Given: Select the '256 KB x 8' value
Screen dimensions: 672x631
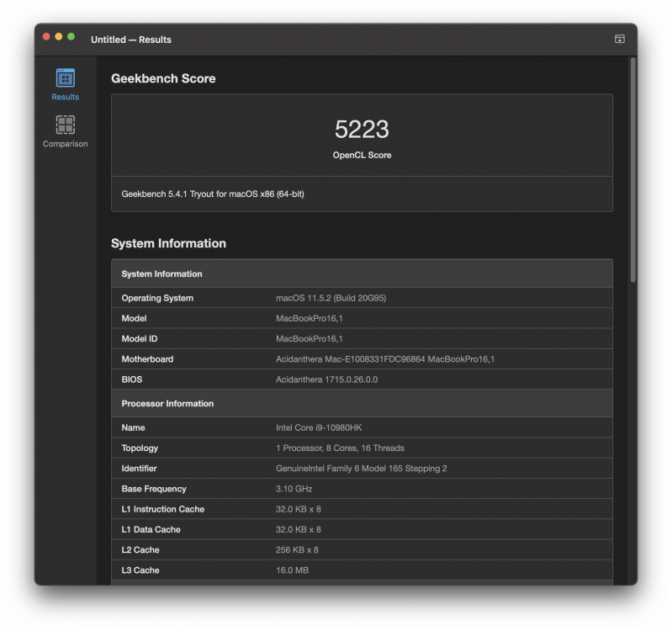Looking at the screenshot, I should point(297,550).
